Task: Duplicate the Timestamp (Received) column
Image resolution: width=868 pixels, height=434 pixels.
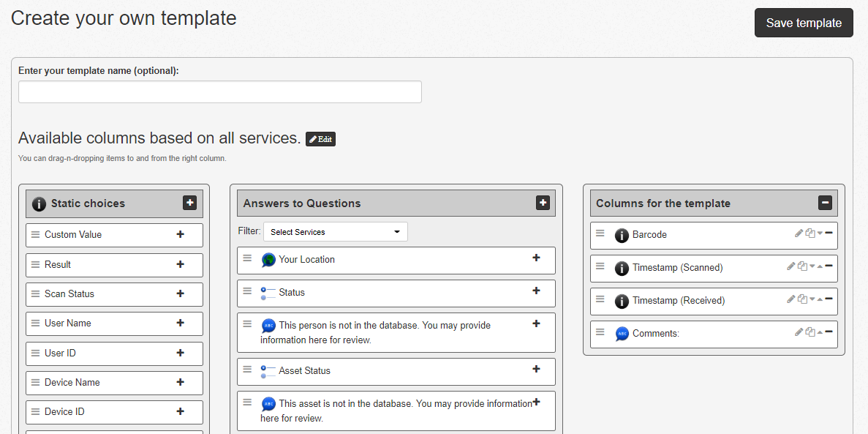Action: (x=803, y=299)
